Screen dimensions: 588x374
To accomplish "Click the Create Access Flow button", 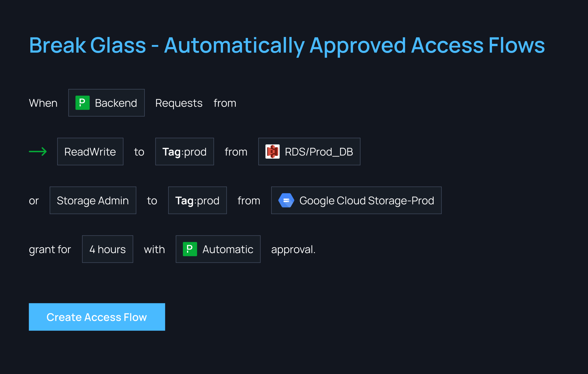I will (96, 317).
